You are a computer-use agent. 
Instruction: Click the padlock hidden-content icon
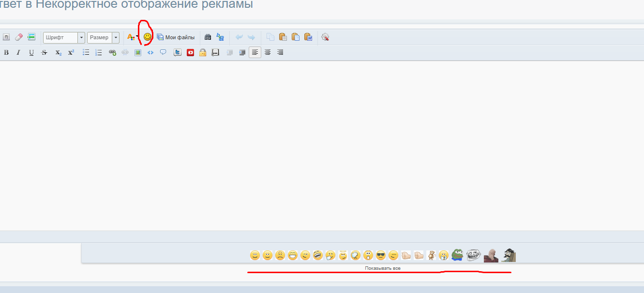[203, 52]
